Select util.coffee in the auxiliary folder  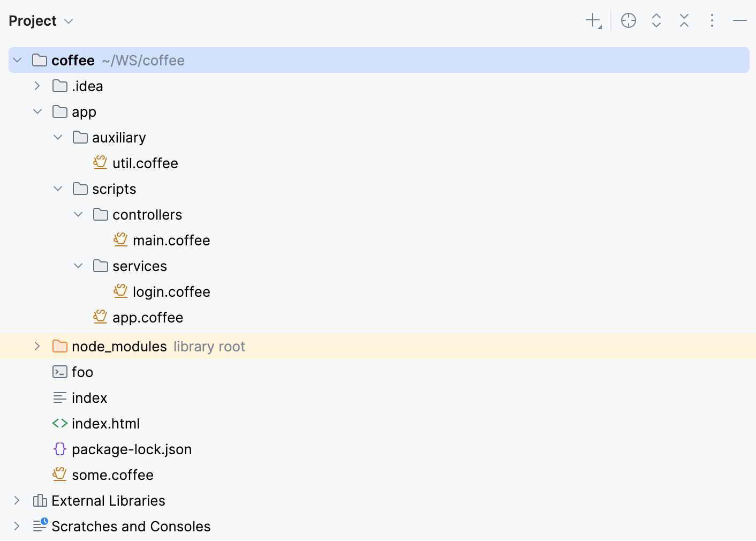pyautogui.click(x=145, y=163)
